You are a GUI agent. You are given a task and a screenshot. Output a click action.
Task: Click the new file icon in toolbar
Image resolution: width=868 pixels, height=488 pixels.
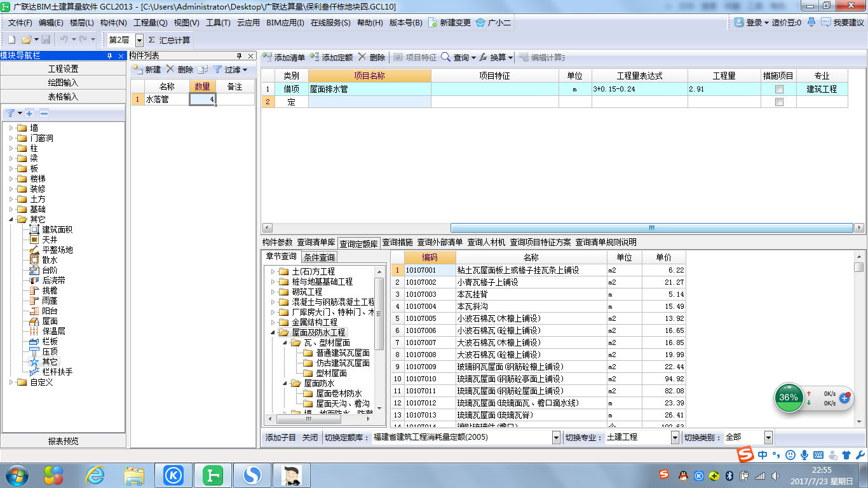[x=11, y=39]
